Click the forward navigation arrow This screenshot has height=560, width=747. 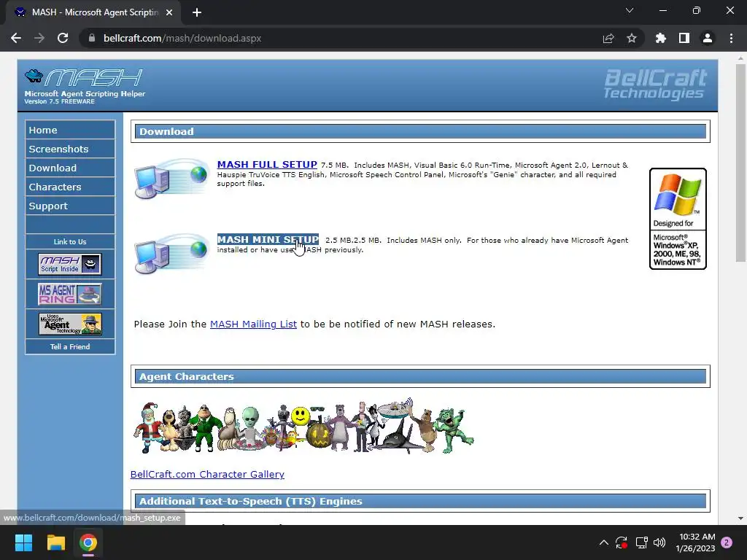[39, 38]
